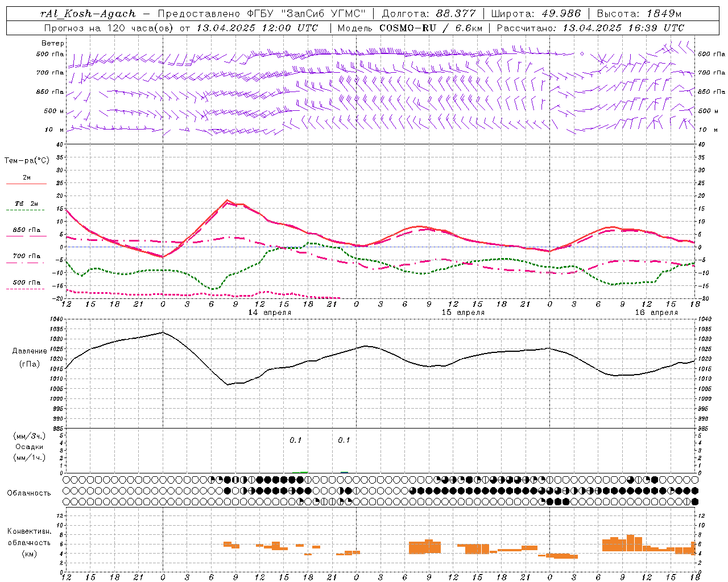Click the "(гПа)" unit under Давление
Image resolution: width=728 pixels, height=582 pixels.
(x=30, y=364)
